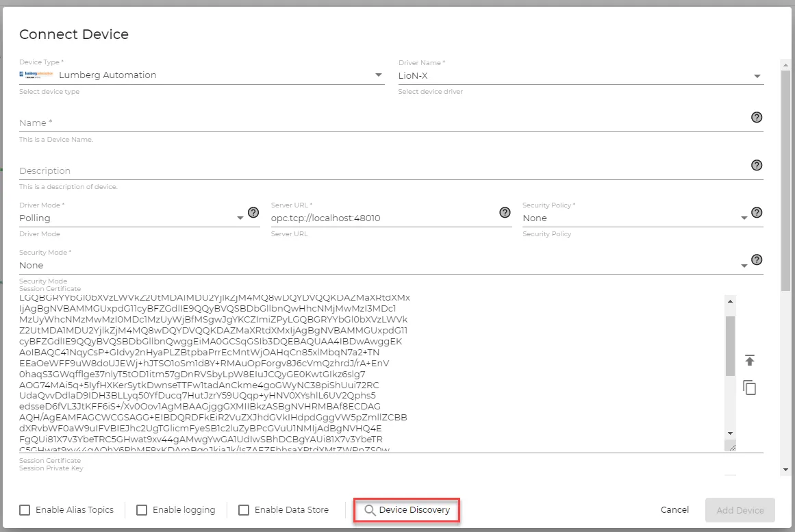The height and width of the screenshot is (532, 795).
Task: Click the certificate textarea scrollbar thumb
Action: pos(730,346)
